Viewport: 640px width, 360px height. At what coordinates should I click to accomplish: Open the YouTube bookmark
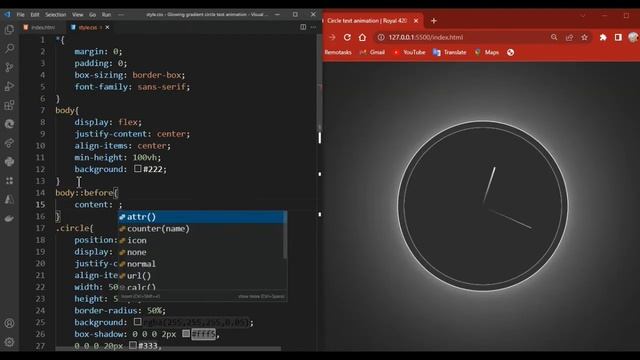click(409, 52)
